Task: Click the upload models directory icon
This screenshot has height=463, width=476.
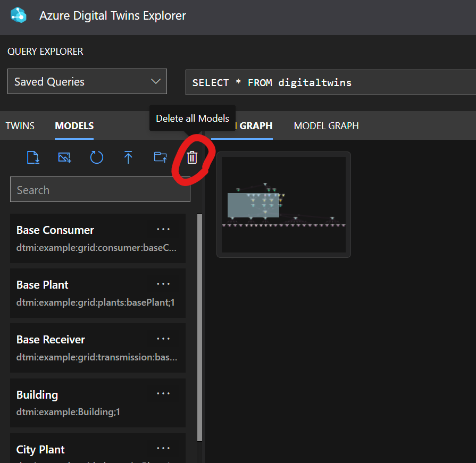Action: click(160, 157)
